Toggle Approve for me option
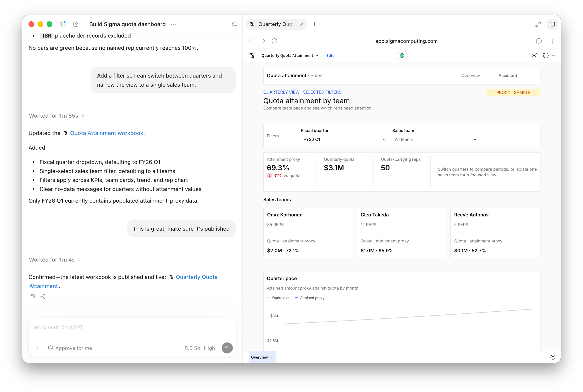 [x=70, y=348]
